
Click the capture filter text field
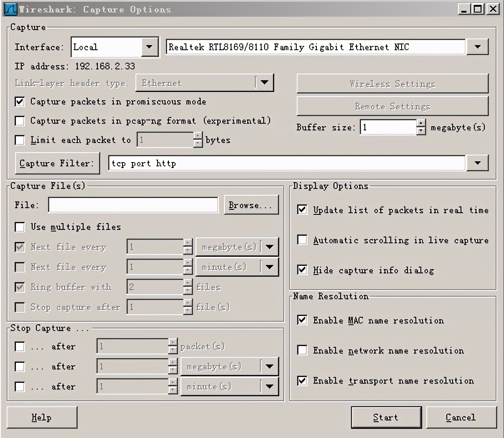tap(286, 163)
